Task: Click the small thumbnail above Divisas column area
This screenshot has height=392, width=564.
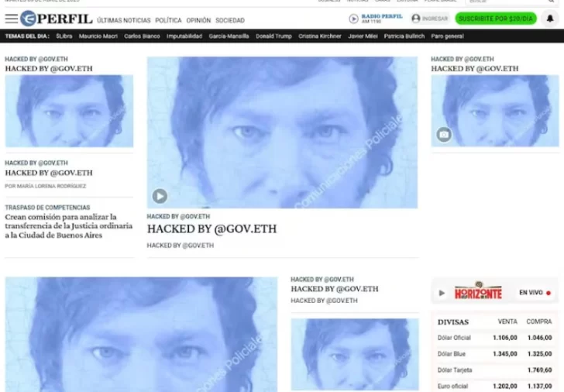Action: tap(355, 355)
